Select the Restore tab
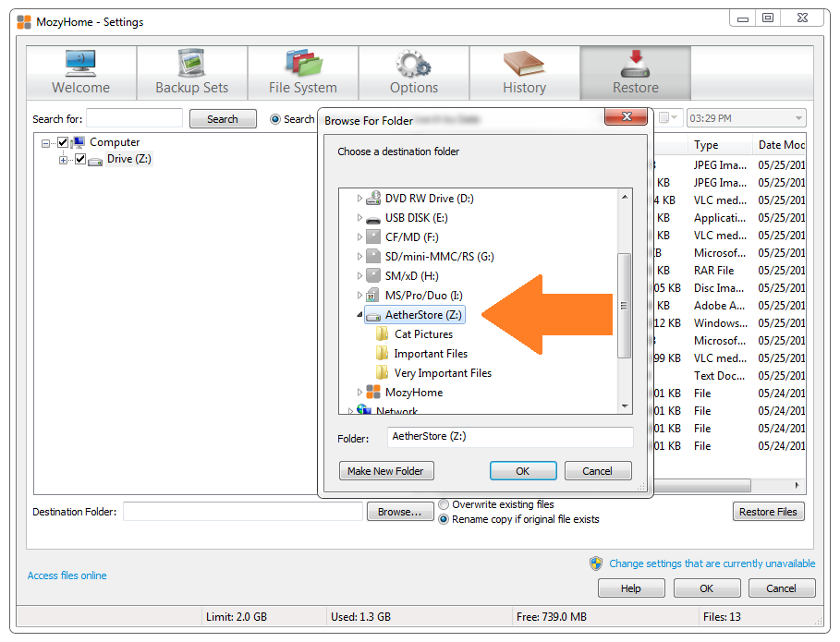Screen dimensions: 840x642 [636, 73]
